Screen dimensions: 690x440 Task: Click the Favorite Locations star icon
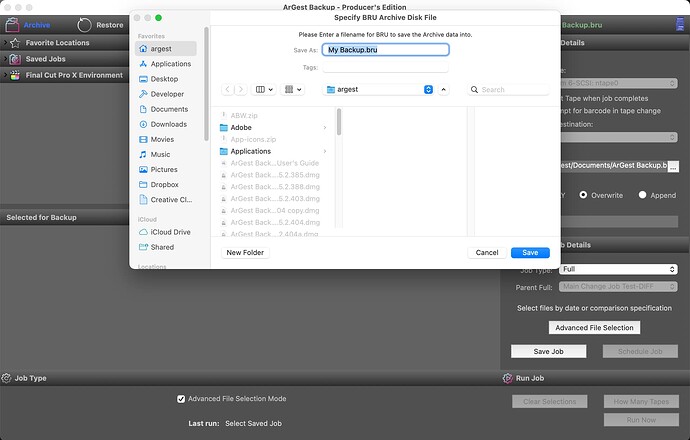[15, 43]
